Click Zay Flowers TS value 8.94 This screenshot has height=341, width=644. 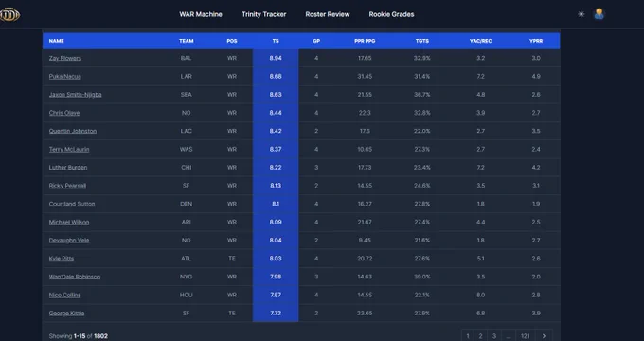pos(276,58)
